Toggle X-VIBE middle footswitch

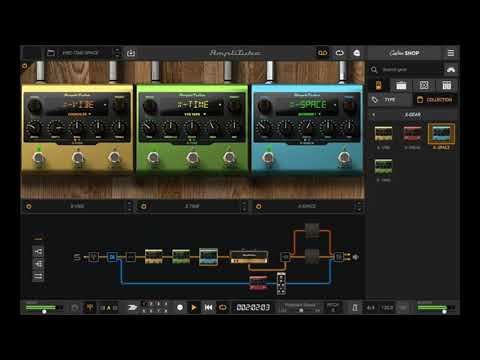pos(77,158)
